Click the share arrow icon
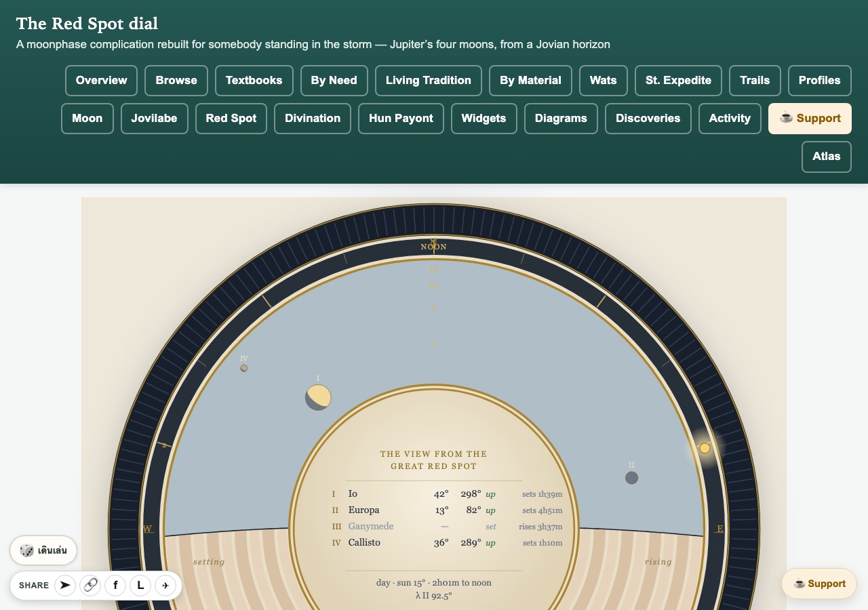868x610 pixels. click(65, 585)
